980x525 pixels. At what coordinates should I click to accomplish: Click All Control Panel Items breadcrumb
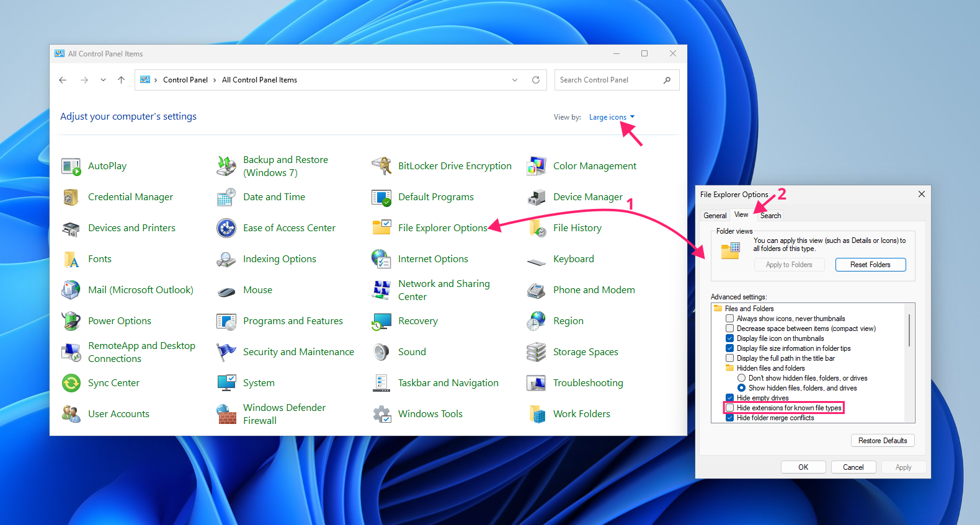click(259, 80)
